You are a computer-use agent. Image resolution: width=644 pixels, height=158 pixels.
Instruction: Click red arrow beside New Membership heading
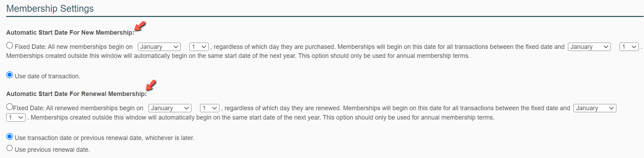click(140, 26)
